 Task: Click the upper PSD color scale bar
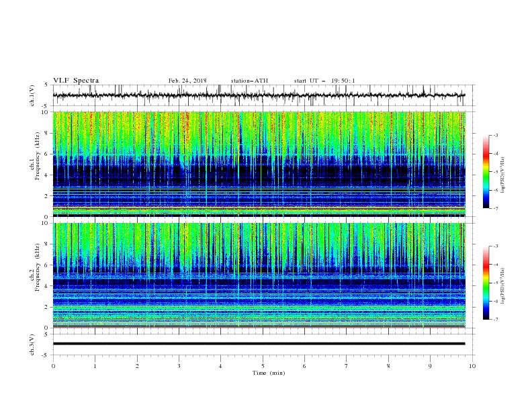pos(486,172)
